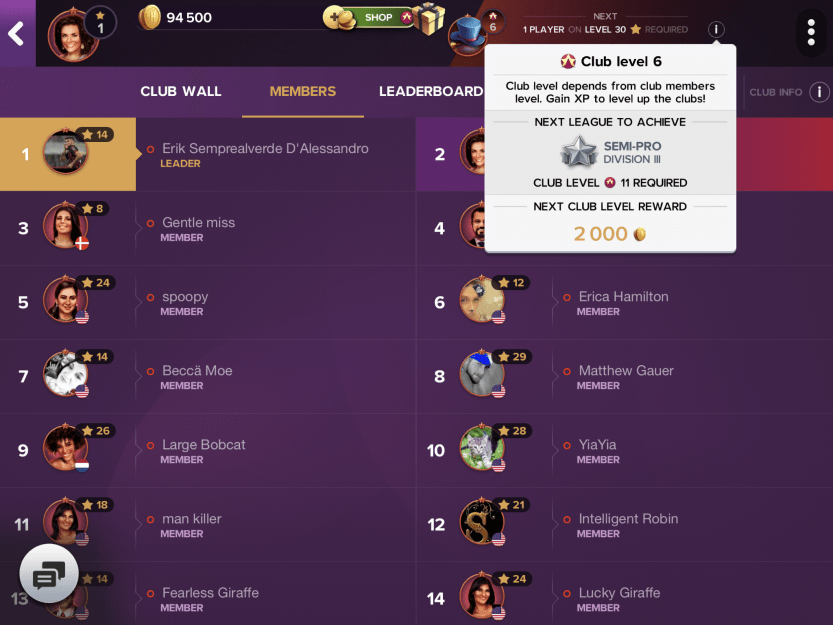This screenshot has width=833, height=625.
Task: Tap spoopy's profile picture
Action: (65, 300)
